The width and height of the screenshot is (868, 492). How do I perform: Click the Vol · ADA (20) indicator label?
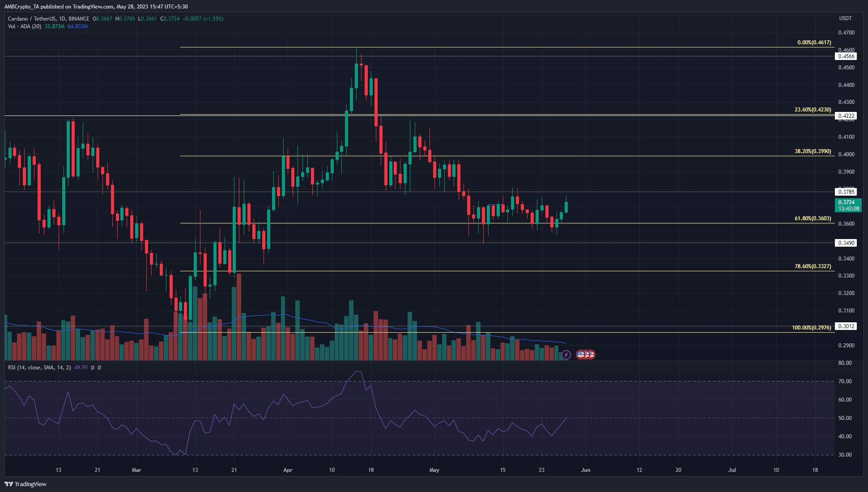point(25,26)
